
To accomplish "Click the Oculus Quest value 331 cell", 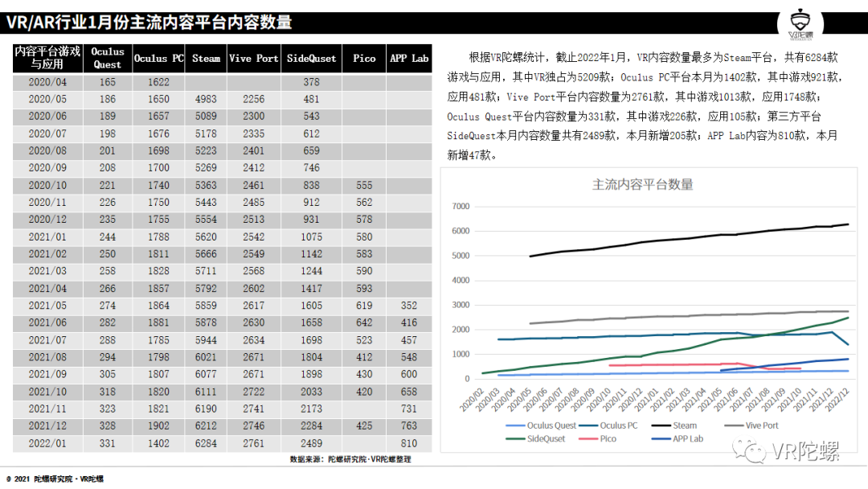I will tap(108, 443).
